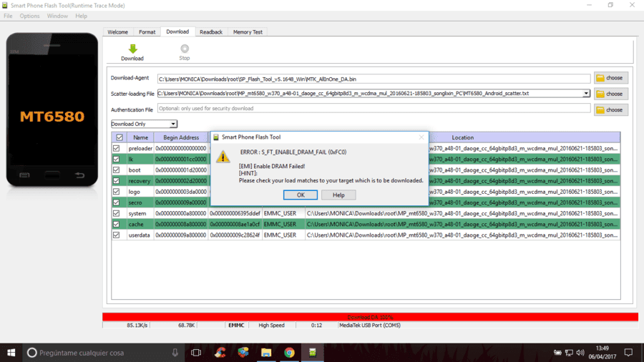Click Flash Tool icon in taskbar
644x362 pixels.
(x=313, y=353)
